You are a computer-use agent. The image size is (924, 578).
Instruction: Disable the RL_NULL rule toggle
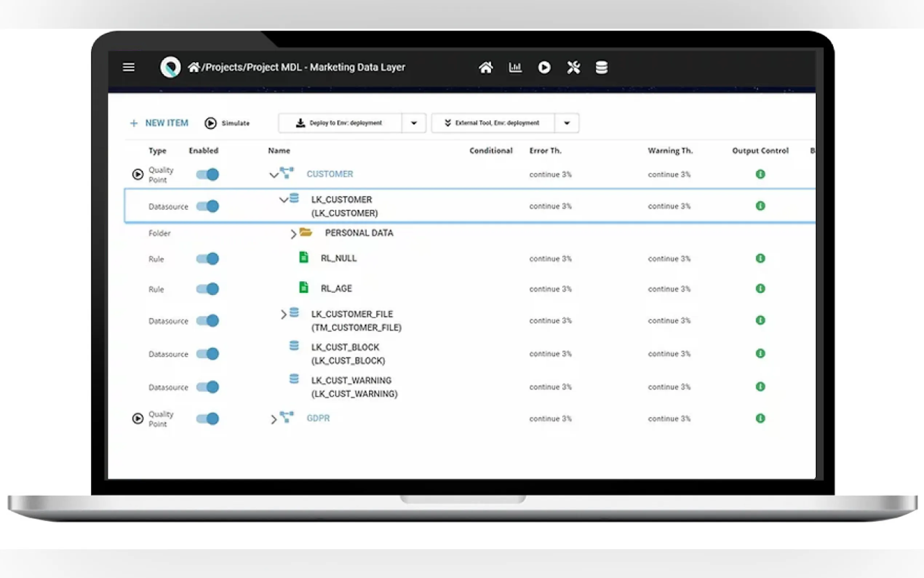[207, 259]
